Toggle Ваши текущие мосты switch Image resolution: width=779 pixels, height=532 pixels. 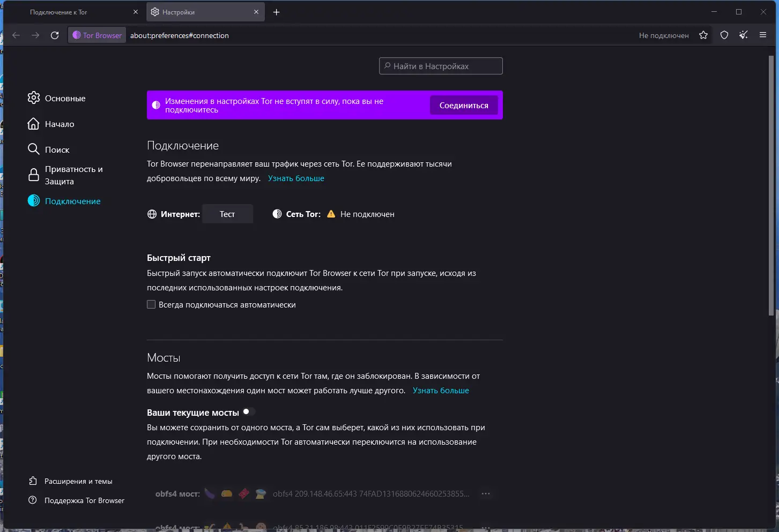tap(249, 411)
